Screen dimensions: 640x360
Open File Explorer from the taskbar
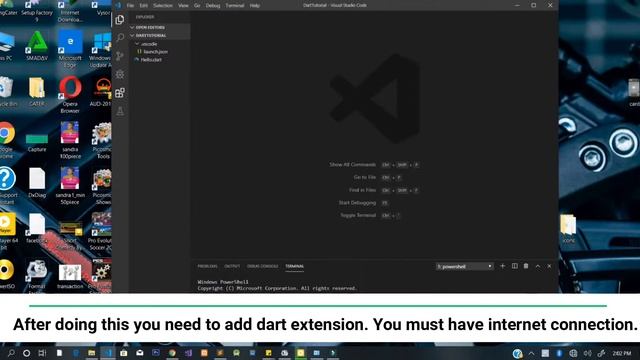coord(91,353)
